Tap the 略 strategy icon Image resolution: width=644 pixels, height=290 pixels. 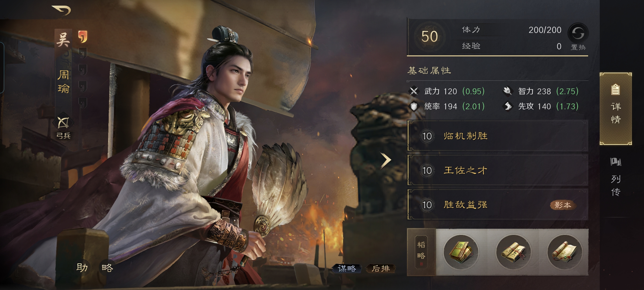tap(107, 268)
